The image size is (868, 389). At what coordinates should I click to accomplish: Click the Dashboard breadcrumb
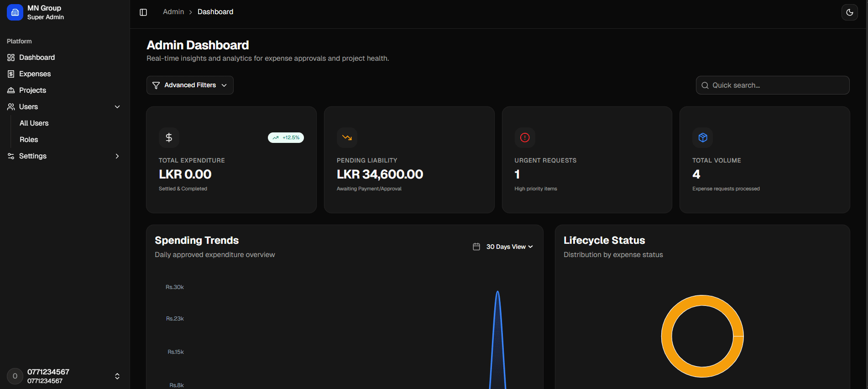(x=215, y=12)
